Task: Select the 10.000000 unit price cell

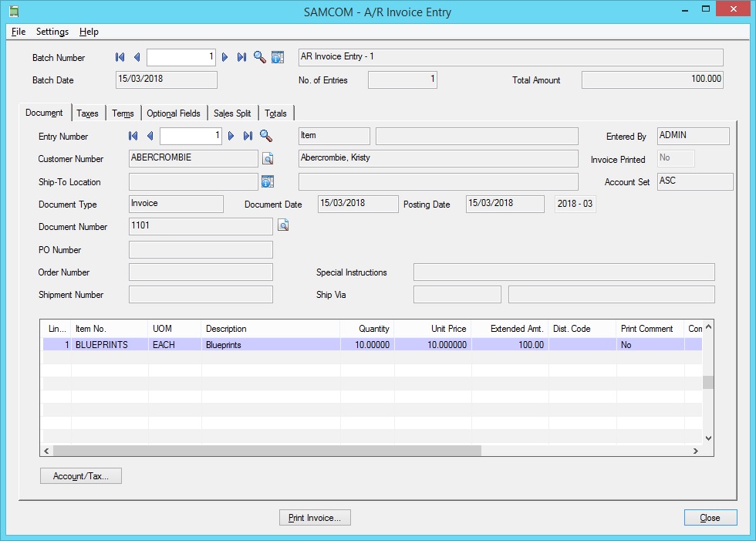Action: (x=433, y=345)
